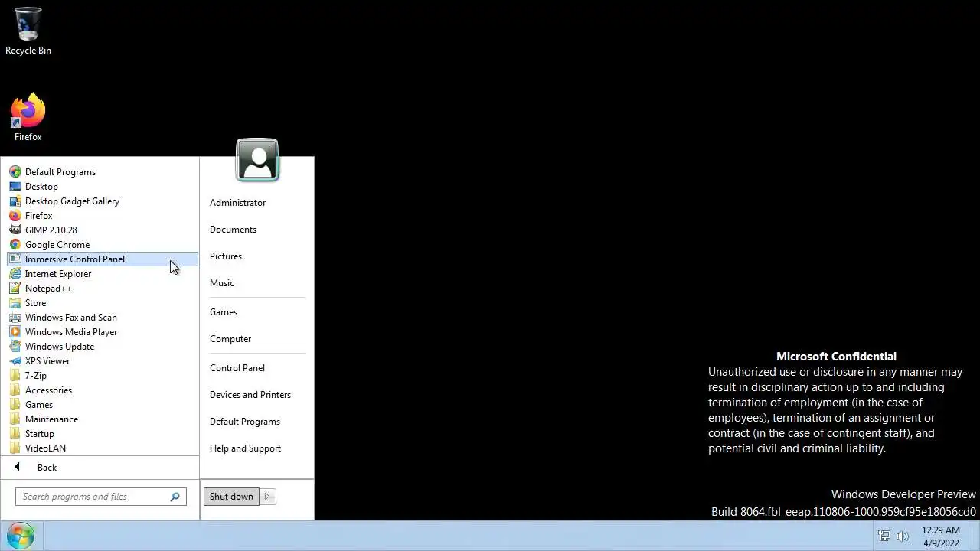Open the network icon in system tray
This screenshot has height=551, width=980.
coord(884,536)
